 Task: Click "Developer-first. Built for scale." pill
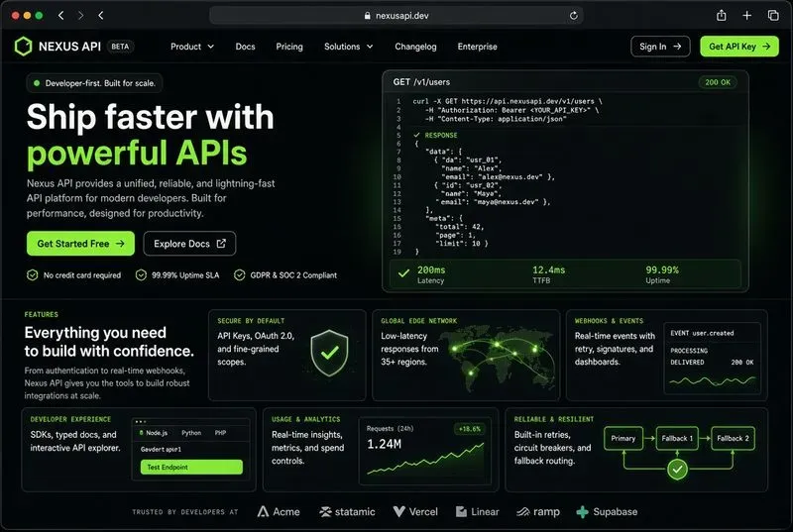94,83
